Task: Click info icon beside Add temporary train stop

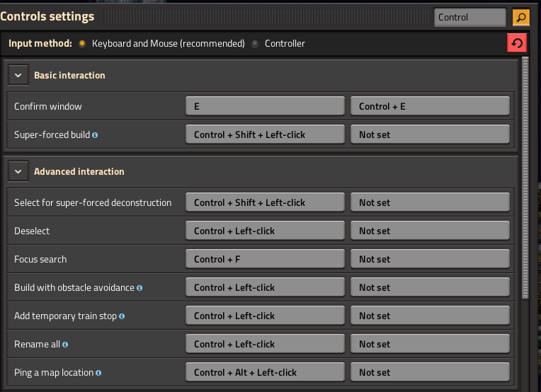Action: (x=122, y=316)
